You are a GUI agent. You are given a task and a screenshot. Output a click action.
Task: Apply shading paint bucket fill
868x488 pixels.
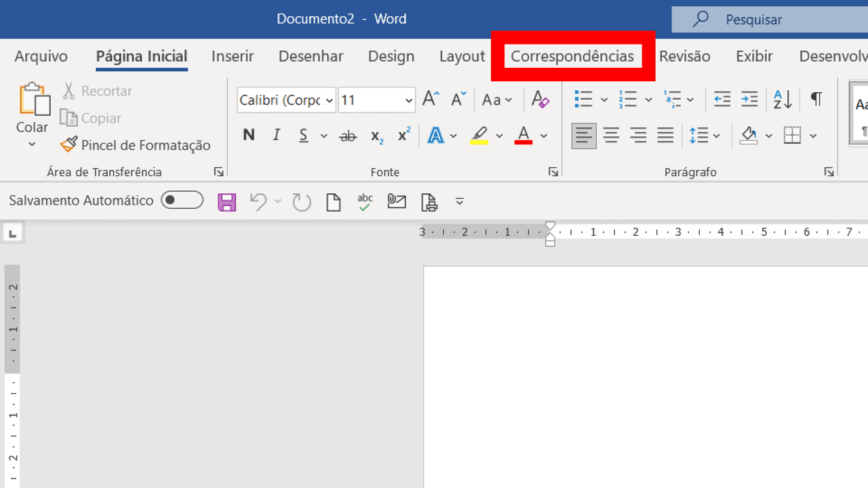749,136
